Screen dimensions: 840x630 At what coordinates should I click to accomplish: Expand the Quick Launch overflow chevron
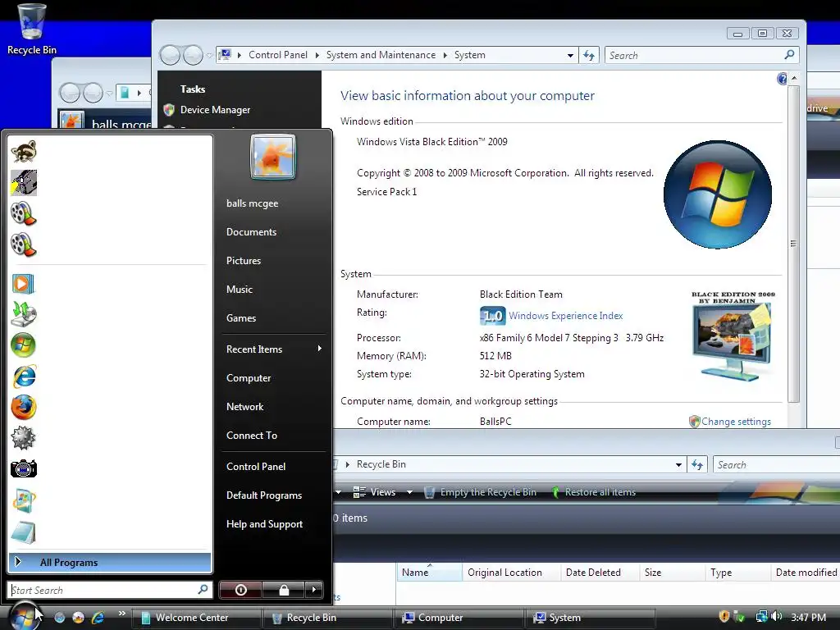point(121,614)
